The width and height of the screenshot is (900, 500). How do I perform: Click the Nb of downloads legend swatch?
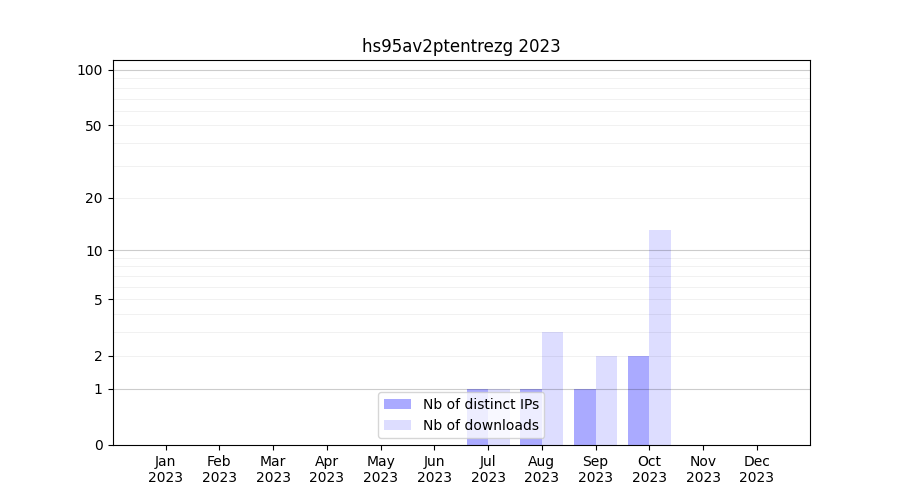click(x=397, y=425)
